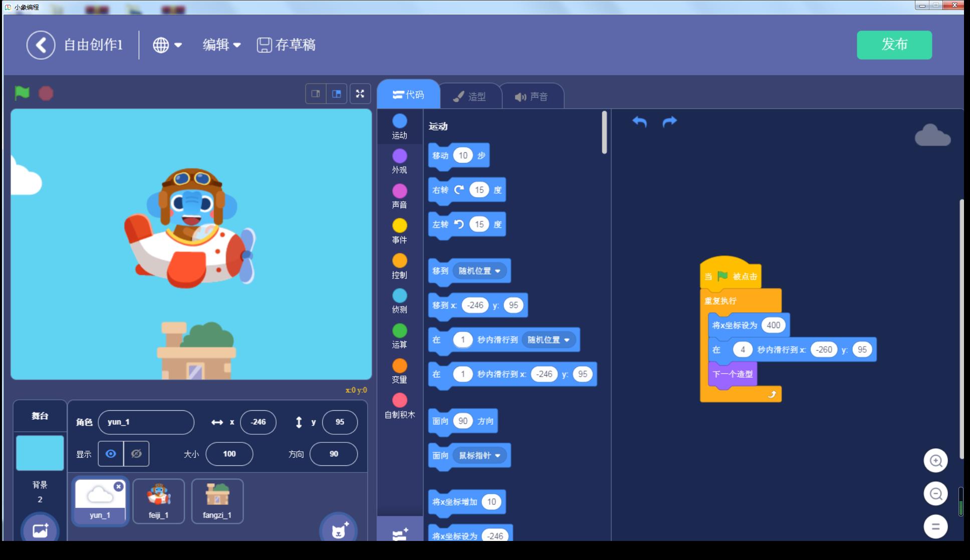Viewport: 970px width, 560px height.
Task: Select the 外观 block category
Action: pos(399,161)
